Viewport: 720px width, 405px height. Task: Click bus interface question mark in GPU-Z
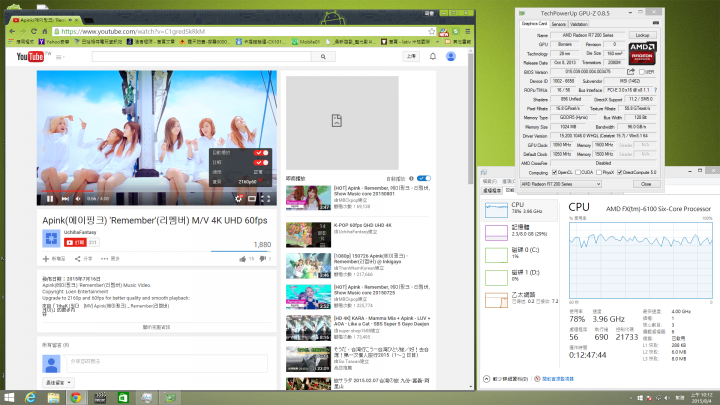click(x=655, y=90)
